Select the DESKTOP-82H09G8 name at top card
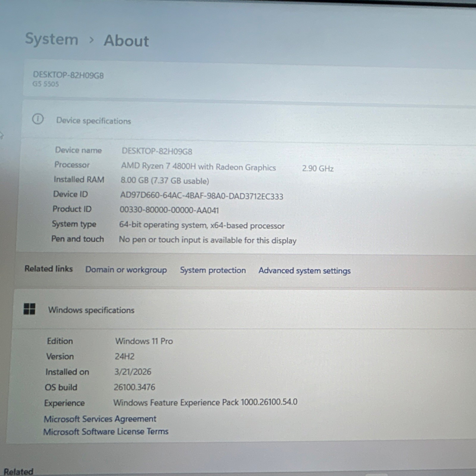The image size is (476, 476). pos(68,75)
